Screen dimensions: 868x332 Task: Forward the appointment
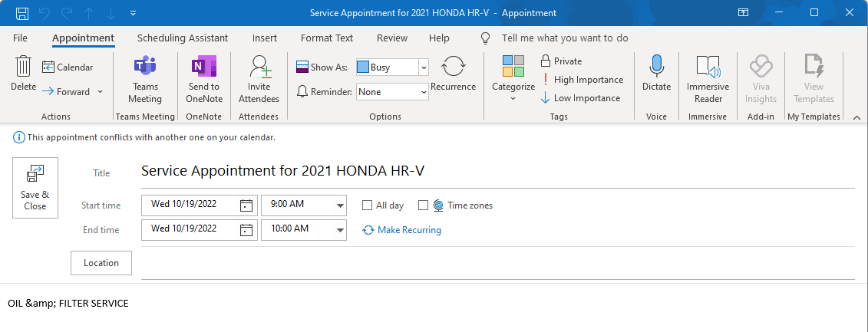pyautogui.click(x=66, y=91)
